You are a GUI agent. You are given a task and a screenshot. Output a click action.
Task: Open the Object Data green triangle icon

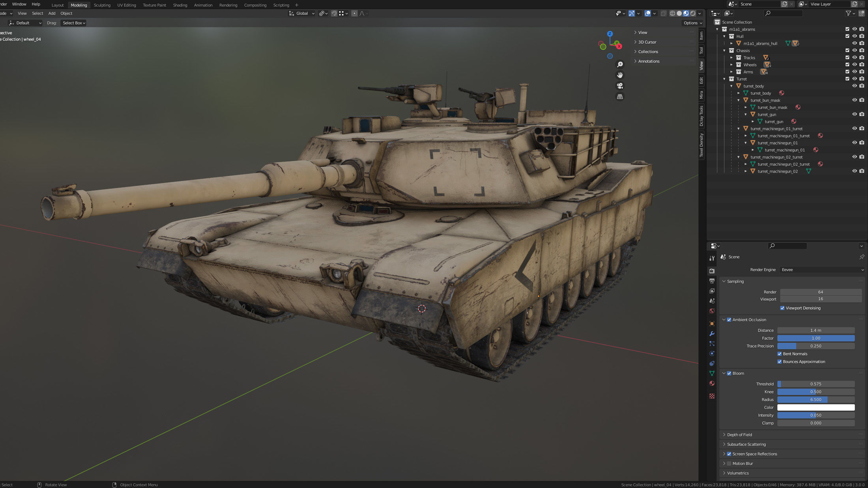[x=712, y=373]
